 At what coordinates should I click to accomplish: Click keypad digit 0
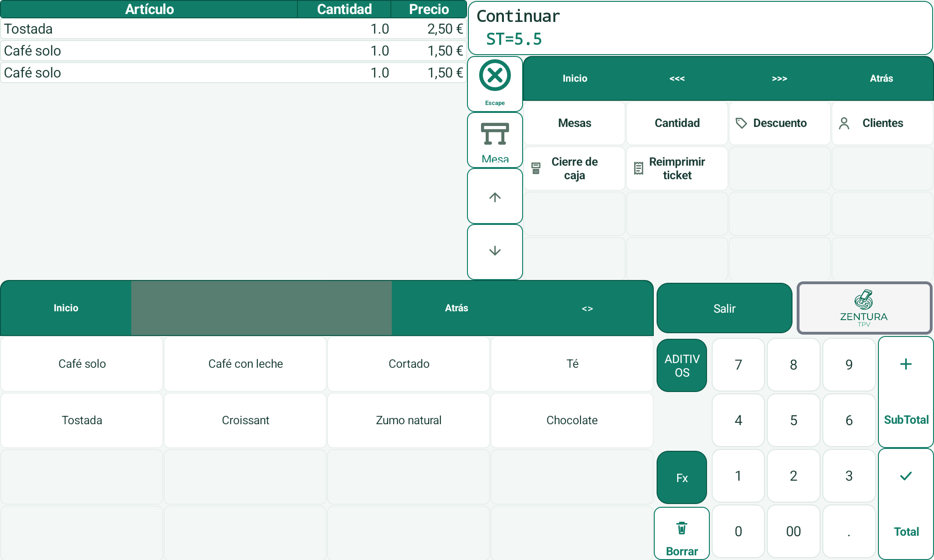click(x=738, y=531)
